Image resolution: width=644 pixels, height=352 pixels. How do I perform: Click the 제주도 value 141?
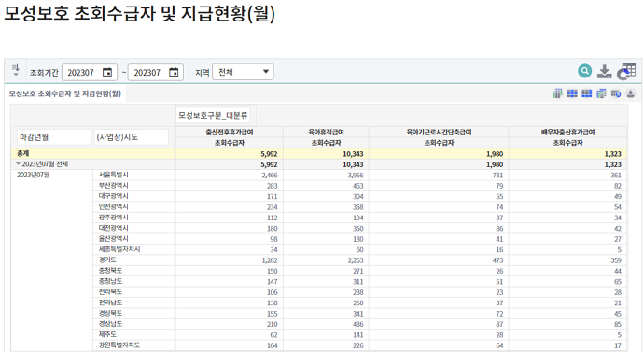(x=358, y=335)
